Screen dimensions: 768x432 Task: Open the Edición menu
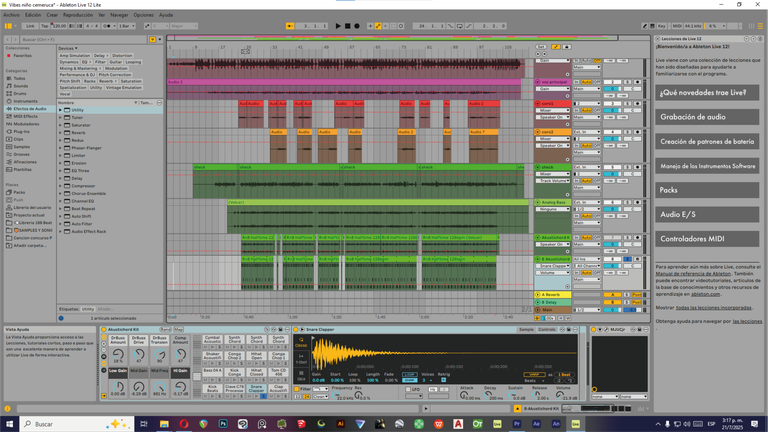[x=33, y=15]
